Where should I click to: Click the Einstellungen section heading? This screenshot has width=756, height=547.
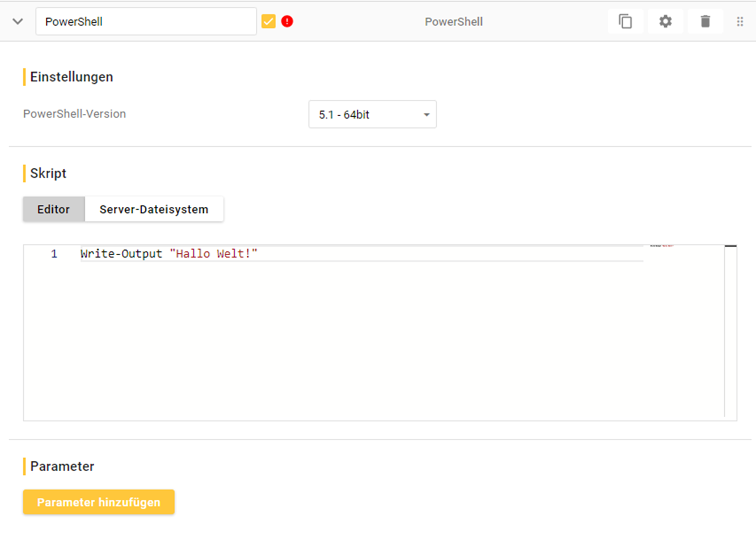coord(71,77)
